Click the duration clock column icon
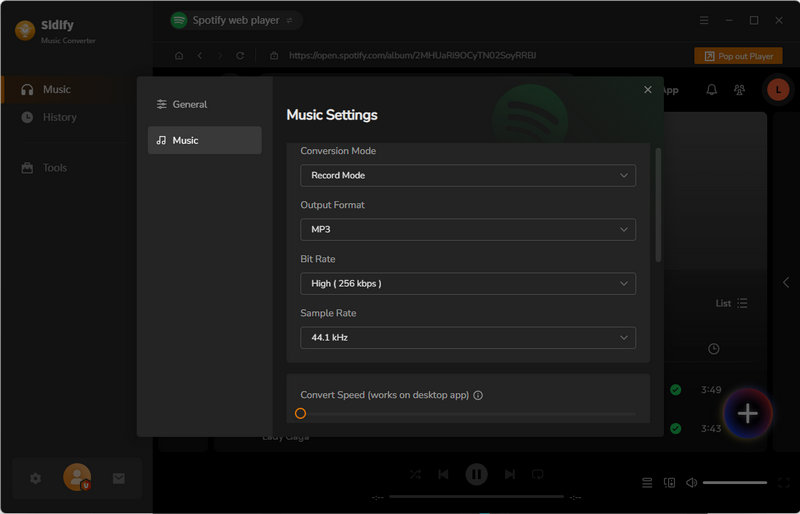The height and width of the screenshot is (514, 800). pos(714,349)
